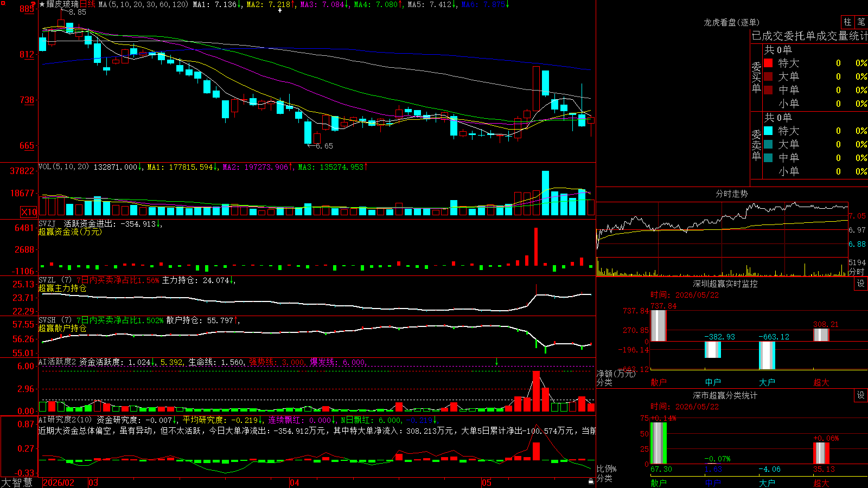Image resolution: width=868 pixels, height=488 pixels.
Task: Click the -663.12 bar value for 大户
Action: point(774,337)
